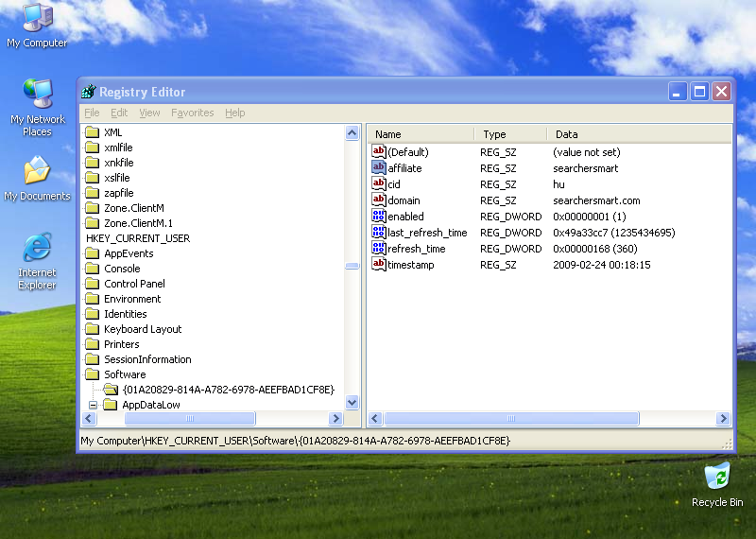This screenshot has height=539, width=756.
Task: Sort values by Data column header
Action: click(x=640, y=134)
